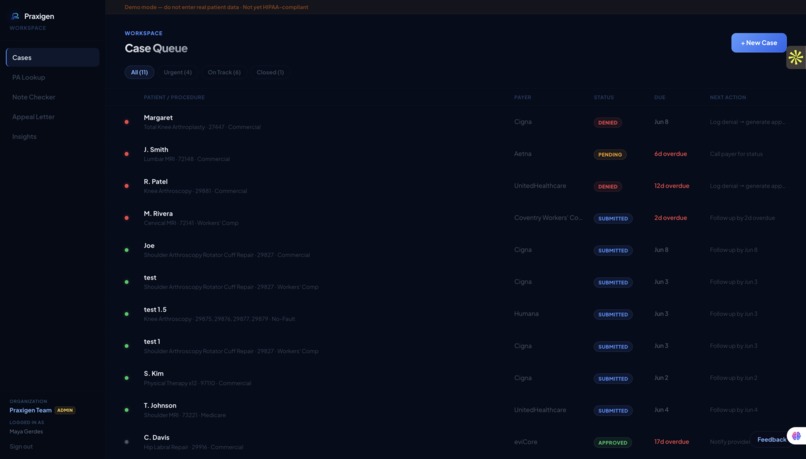The height and width of the screenshot is (459, 806).
Task: Click the red status dot for M. Rivera
Action: [x=126, y=218]
